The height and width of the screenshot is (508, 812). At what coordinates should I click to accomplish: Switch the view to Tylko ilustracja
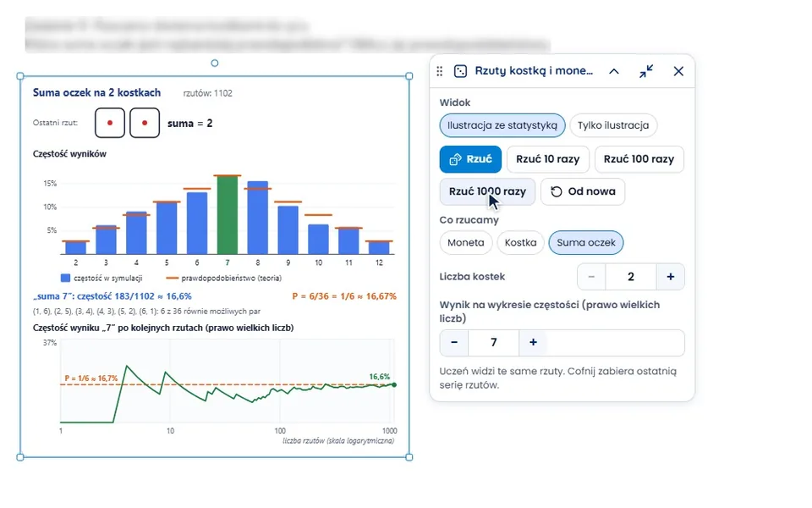[613, 125]
